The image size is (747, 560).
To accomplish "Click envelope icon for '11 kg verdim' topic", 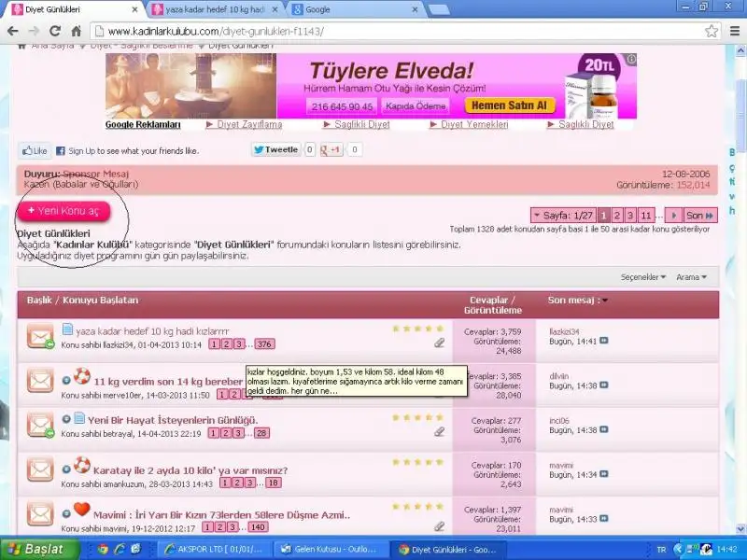I will pos(40,381).
